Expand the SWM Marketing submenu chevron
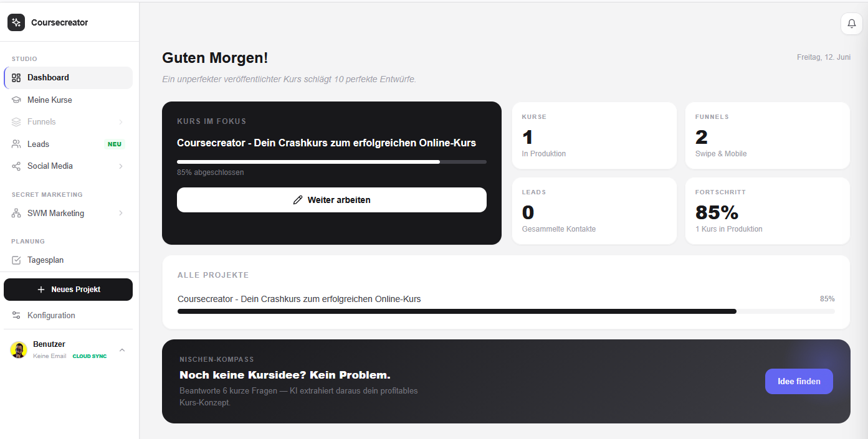The image size is (868, 439). click(x=121, y=214)
